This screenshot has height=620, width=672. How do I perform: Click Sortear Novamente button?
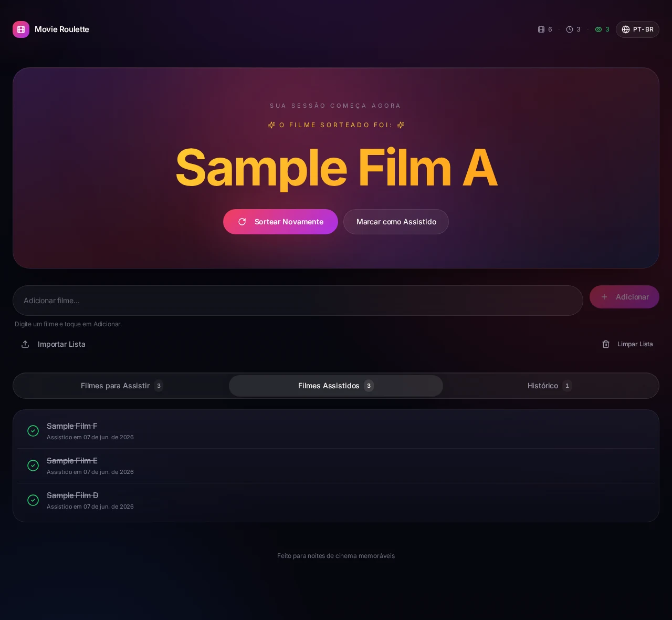(280, 222)
